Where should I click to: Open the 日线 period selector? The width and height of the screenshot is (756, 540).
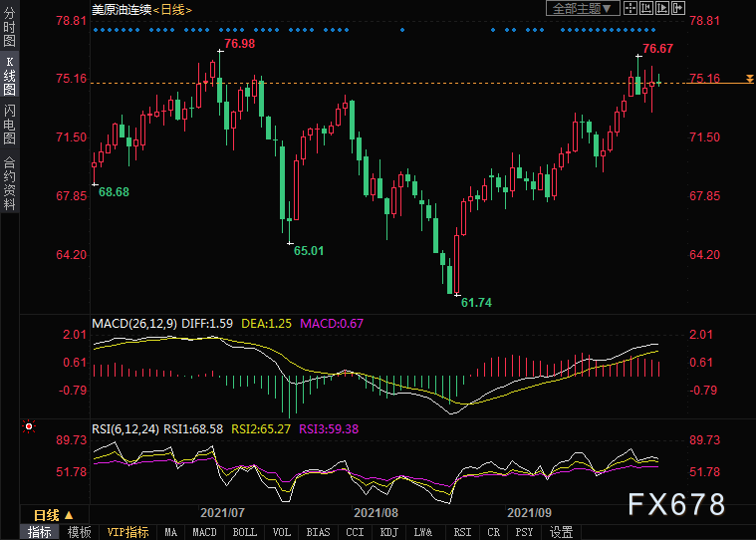(54, 515)
